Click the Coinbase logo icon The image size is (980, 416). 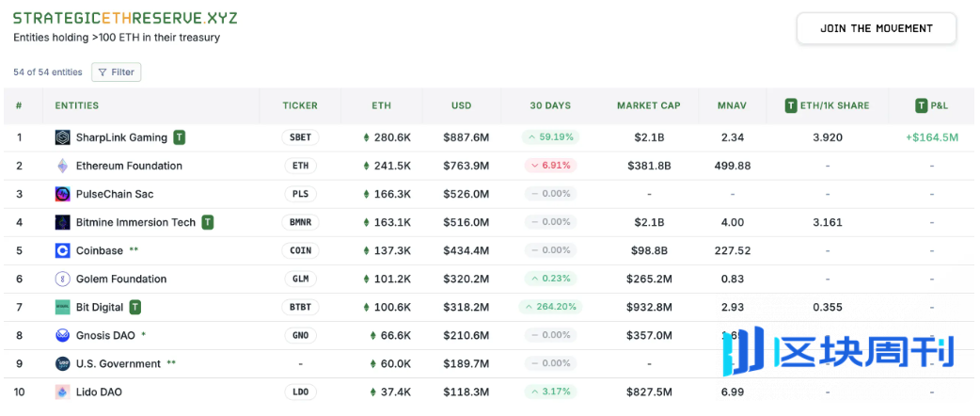(x=63, y=251)
